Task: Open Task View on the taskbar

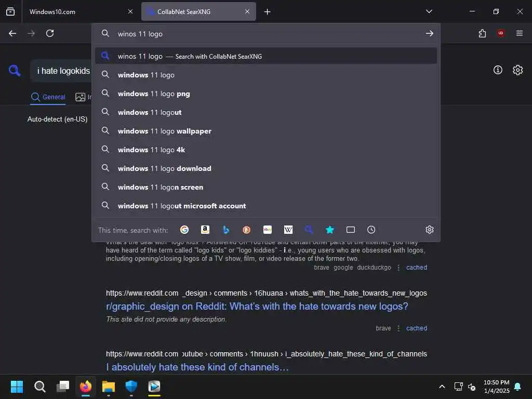Action: (63, 387)
